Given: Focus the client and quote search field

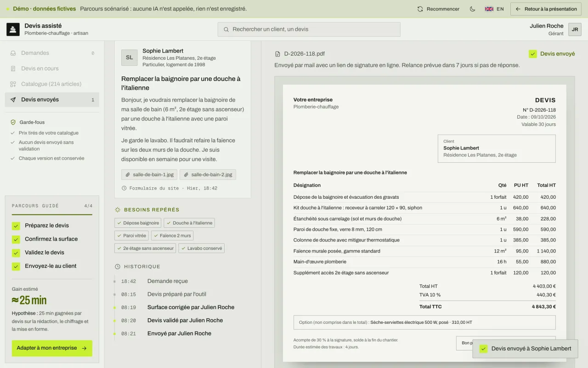Looking at the screenshot, I should (x=309, y=29).
